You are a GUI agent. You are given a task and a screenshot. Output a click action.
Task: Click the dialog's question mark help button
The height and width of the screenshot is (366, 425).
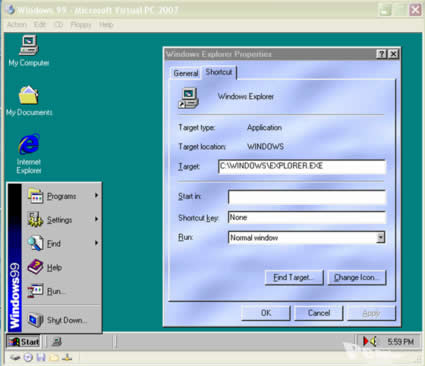pyautogui.click(x=381, y=54)
